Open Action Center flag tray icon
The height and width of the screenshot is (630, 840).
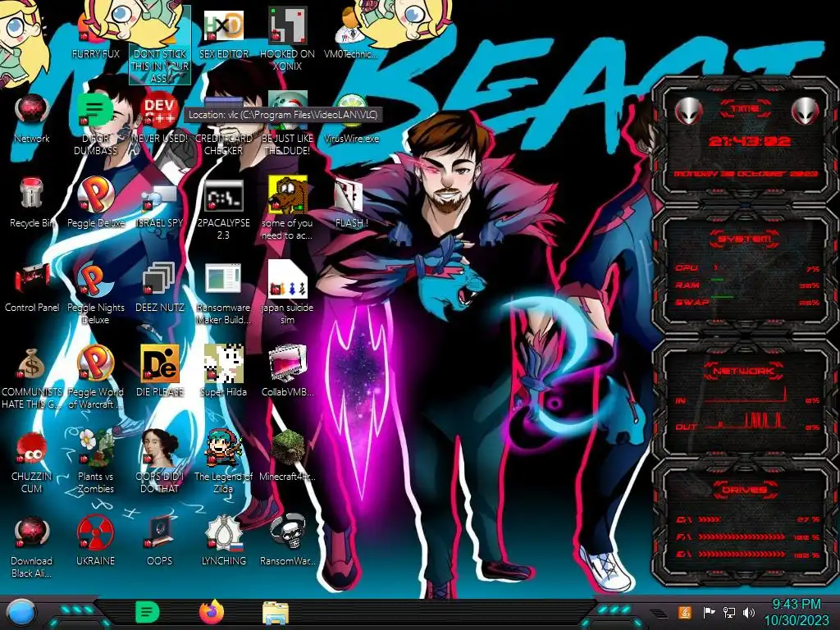(709, 612)
